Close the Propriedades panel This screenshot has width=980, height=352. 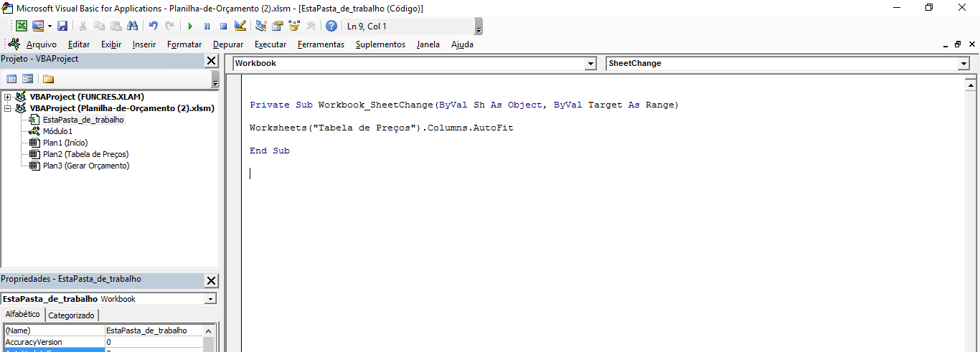(211, 280)
